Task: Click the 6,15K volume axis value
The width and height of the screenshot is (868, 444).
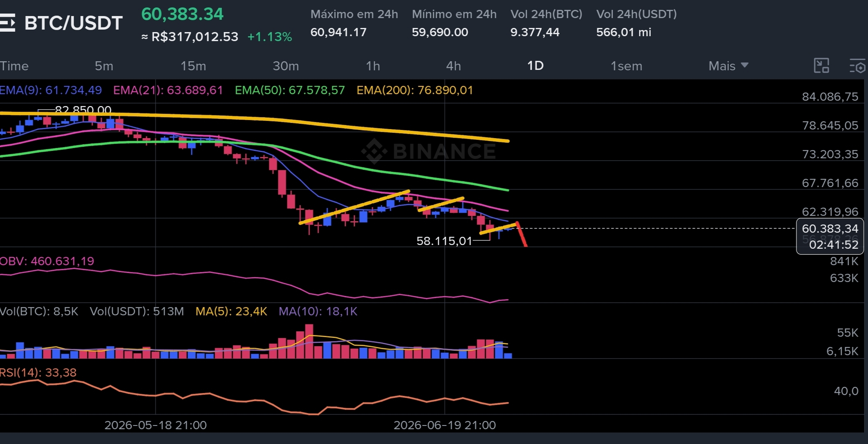Action: tap(842, 351)
